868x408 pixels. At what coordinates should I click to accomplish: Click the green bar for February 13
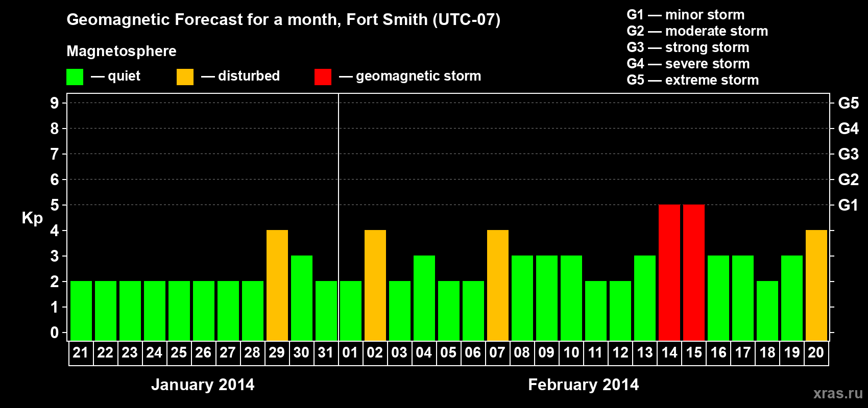coord(645,298)
